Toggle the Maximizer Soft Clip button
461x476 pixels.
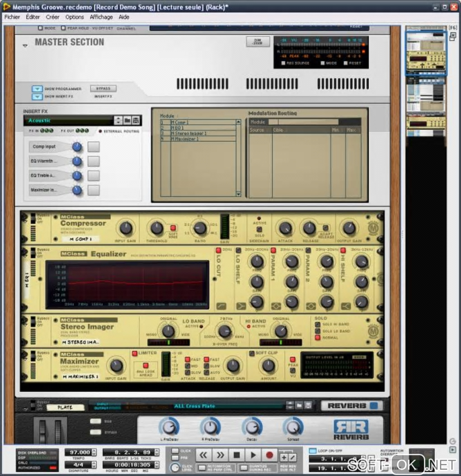252,353
